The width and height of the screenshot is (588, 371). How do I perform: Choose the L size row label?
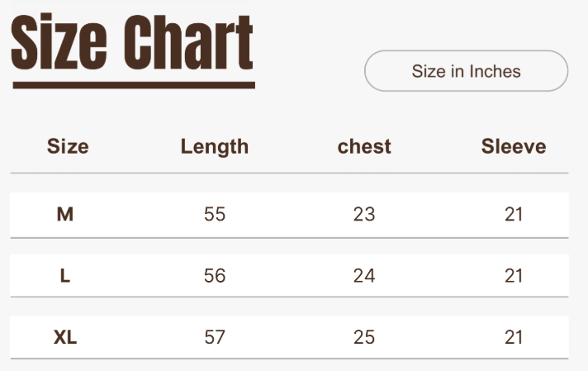tap(65, 276)
